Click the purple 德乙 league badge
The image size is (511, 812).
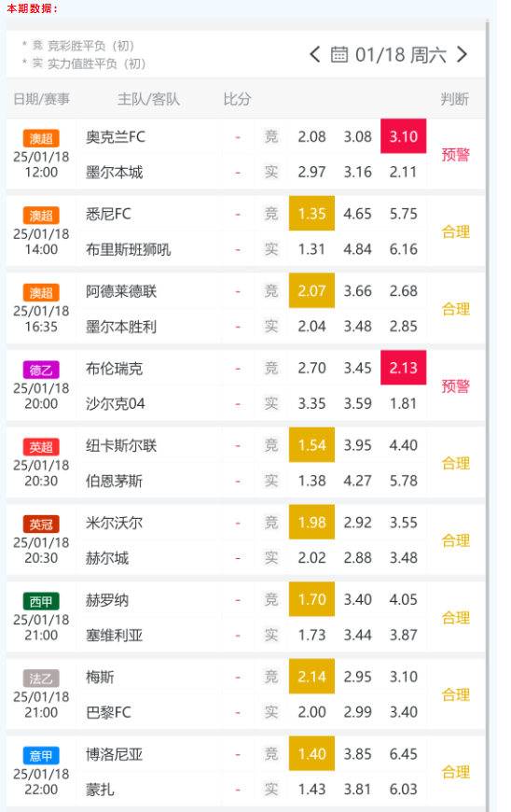(41, 370)
